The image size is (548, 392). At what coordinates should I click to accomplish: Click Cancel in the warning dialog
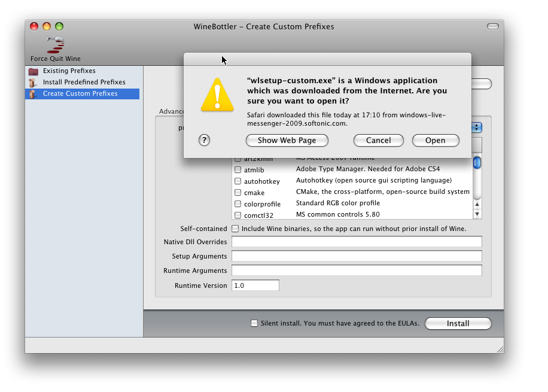379,140
